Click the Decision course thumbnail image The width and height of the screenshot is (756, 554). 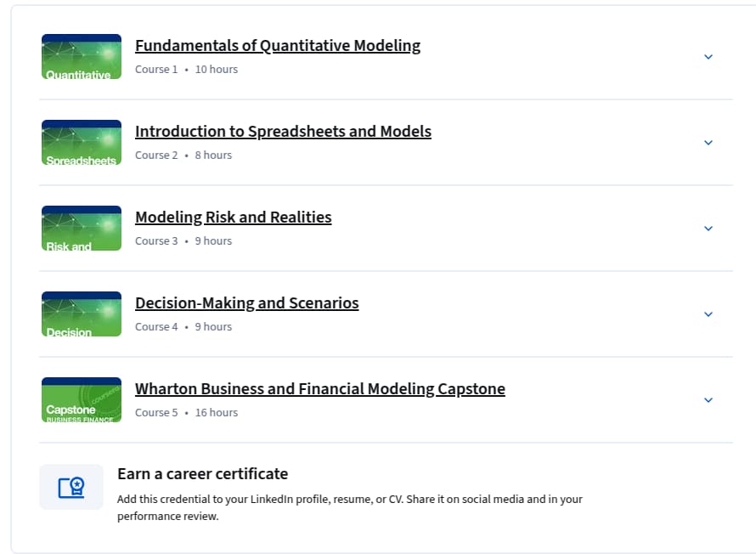(x=82, y=314)
